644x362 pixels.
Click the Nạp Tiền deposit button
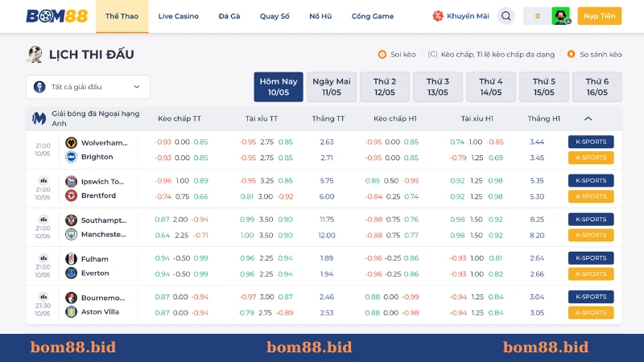click(x=600, y=16)
